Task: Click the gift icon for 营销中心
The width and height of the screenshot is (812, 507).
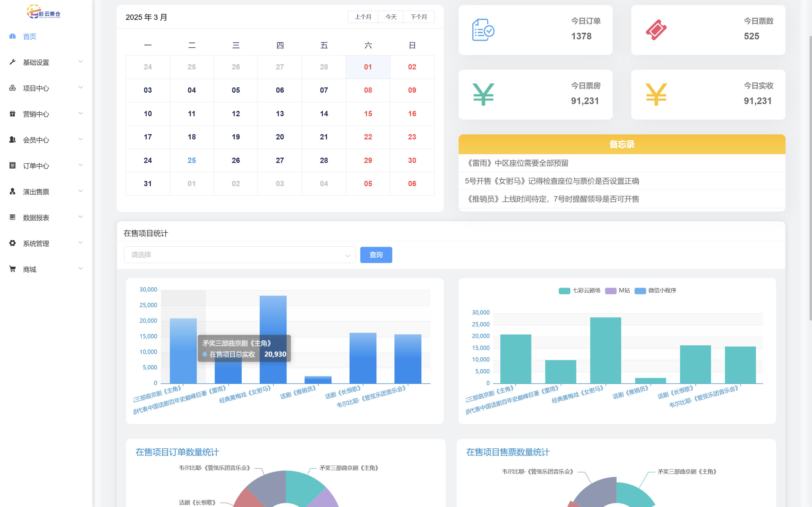Action: pos(12,114)
